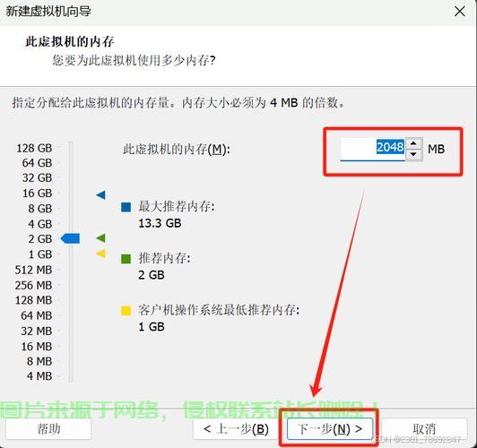The image size is (477, 448).
Task: Increase memory with the up spinner arrow
Action: (413, 143)
